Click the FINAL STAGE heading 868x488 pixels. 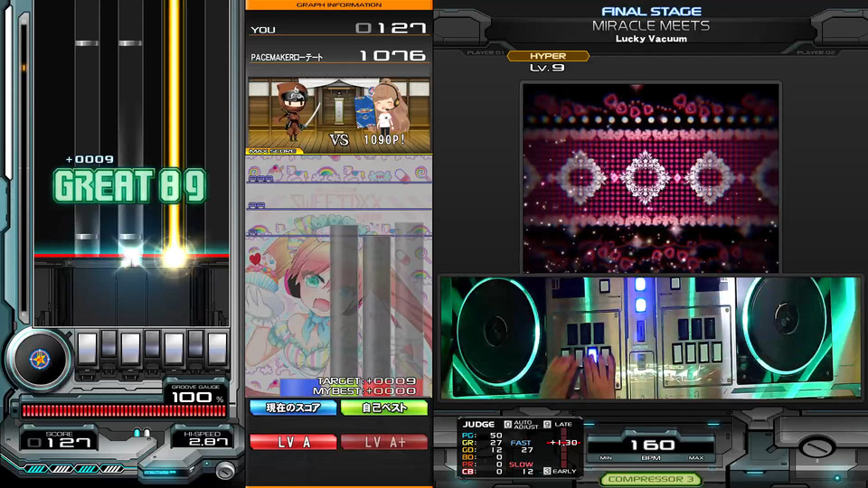(651, 11)
